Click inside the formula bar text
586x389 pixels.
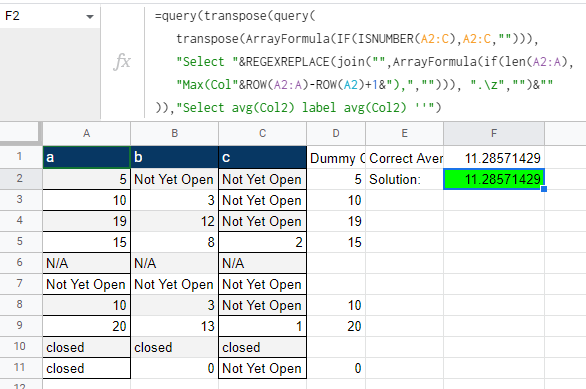click(364, 62)
